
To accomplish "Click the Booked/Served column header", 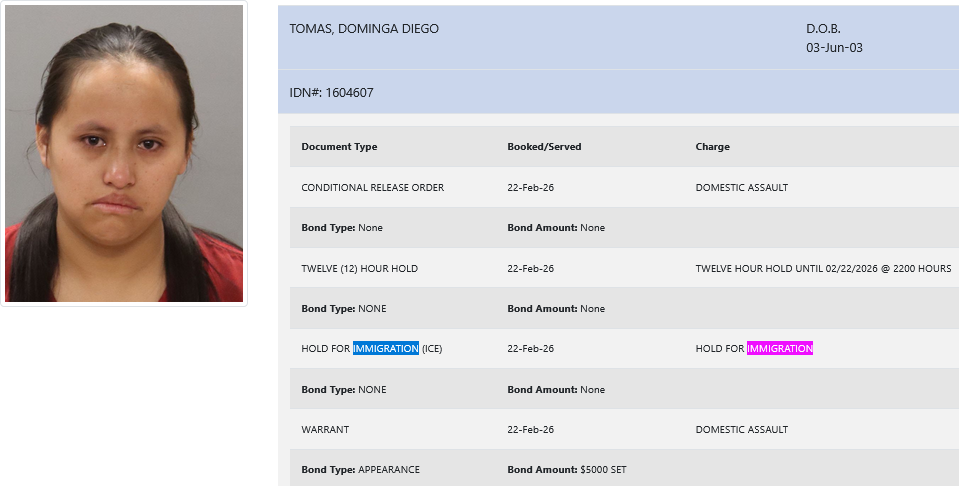I will pyautogui.click(x=544, y=147).
